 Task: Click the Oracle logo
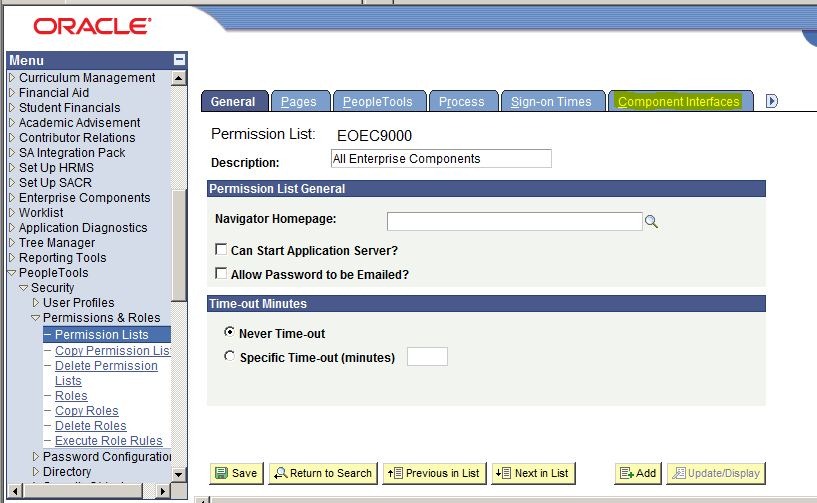[x=92, y=26]
